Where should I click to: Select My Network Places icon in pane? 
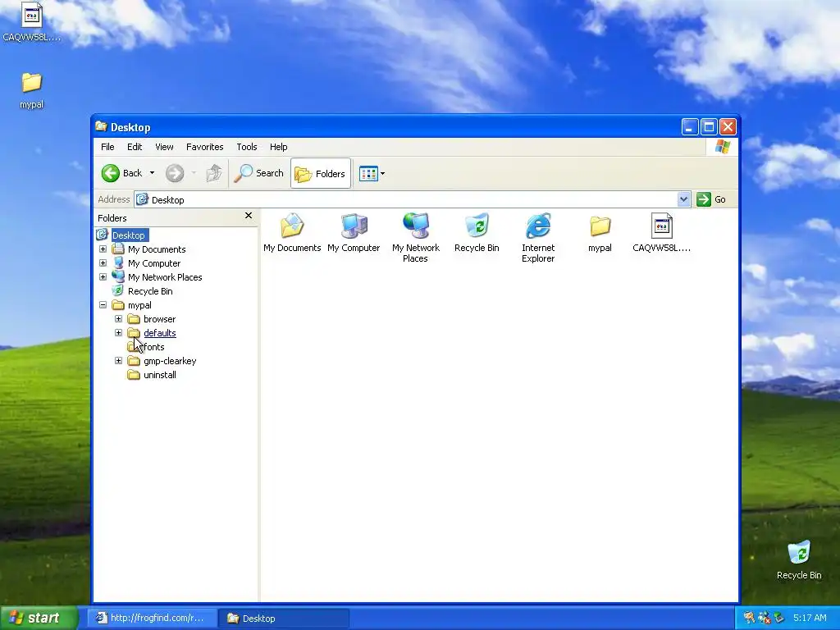[415, 238]
